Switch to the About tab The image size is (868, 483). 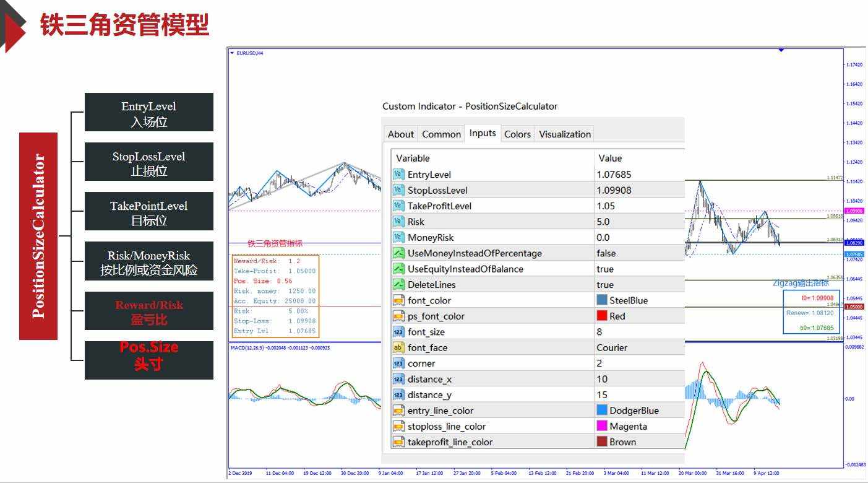click(401, 134)
